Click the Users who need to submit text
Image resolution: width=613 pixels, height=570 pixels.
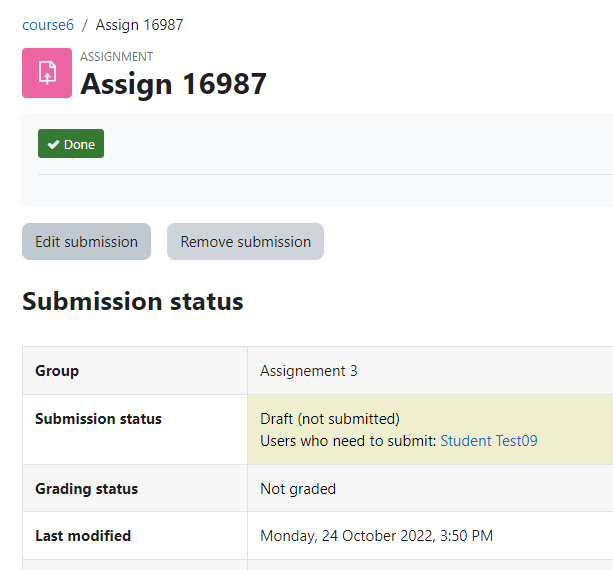click(348, 441)
